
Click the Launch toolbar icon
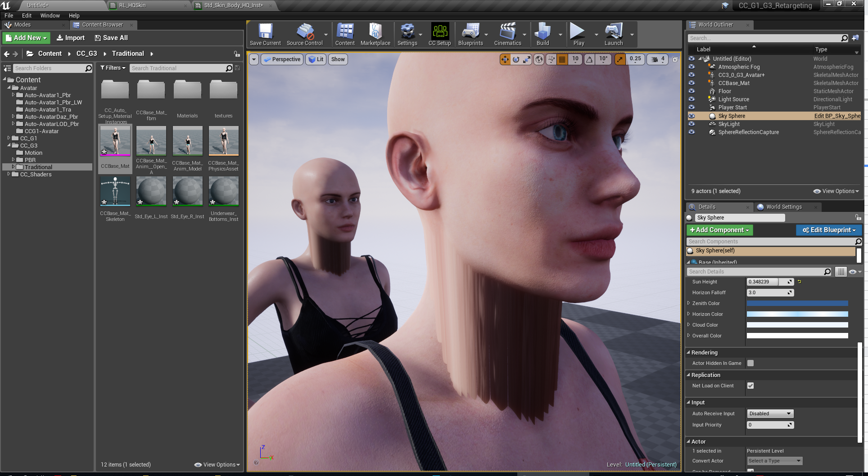pos(614,34)
